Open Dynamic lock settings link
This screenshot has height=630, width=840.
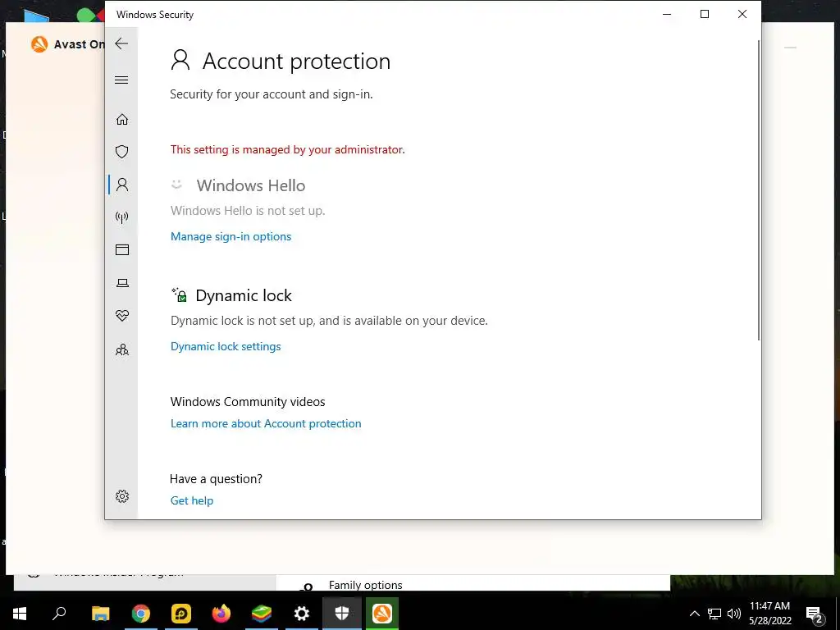pos(226,346)
